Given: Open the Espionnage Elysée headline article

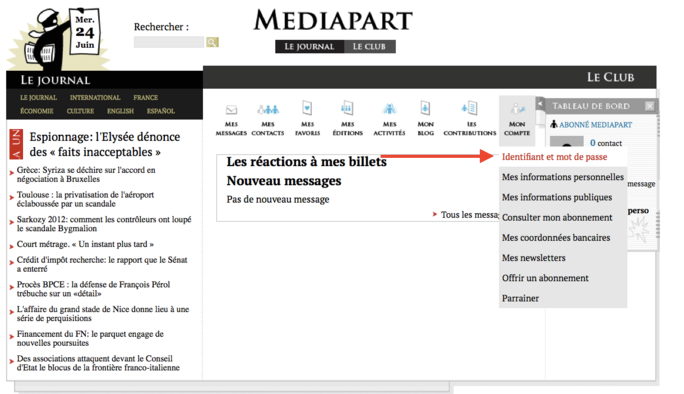Looking at the screenshot, I should [x=105, y=144].
